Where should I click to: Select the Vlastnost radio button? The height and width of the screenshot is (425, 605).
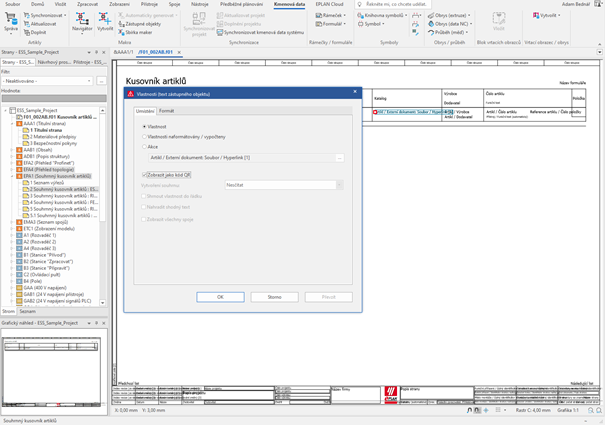click(144, 127)
